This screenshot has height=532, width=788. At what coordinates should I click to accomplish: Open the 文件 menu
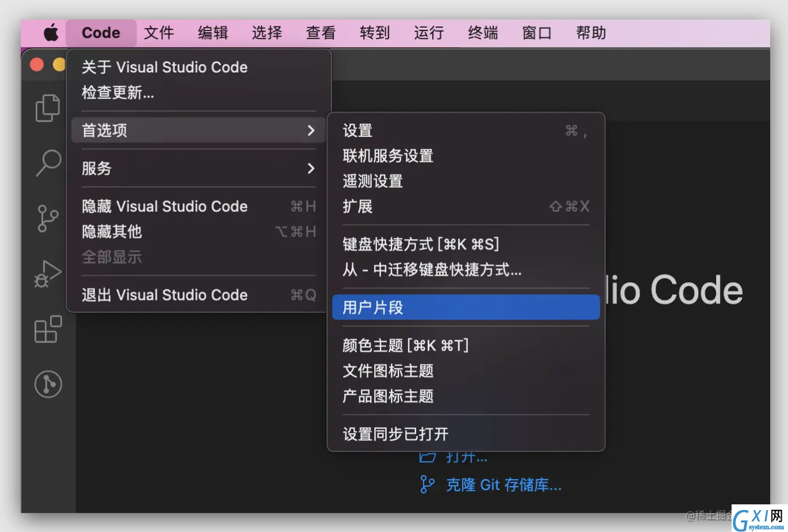[x=159, y=33]
